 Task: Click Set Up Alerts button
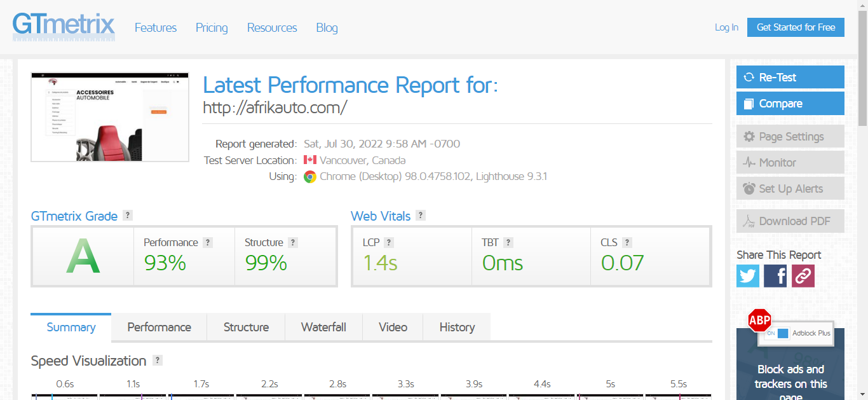(790, 188)
